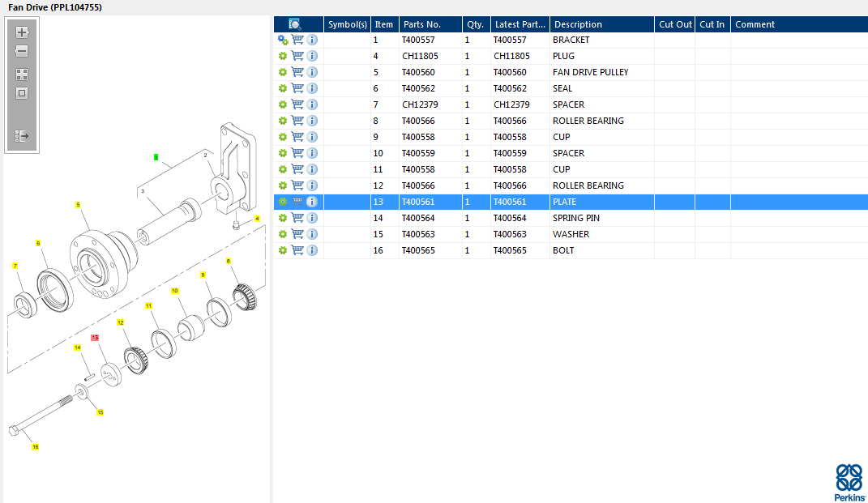
Task: Click the double-gear assembly icon for BRACKET
Action: pyautogui.click(x=283, y=40)
